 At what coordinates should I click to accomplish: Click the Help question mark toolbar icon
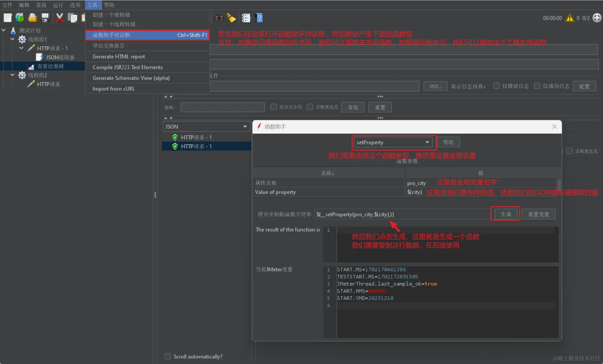point(259,18)
